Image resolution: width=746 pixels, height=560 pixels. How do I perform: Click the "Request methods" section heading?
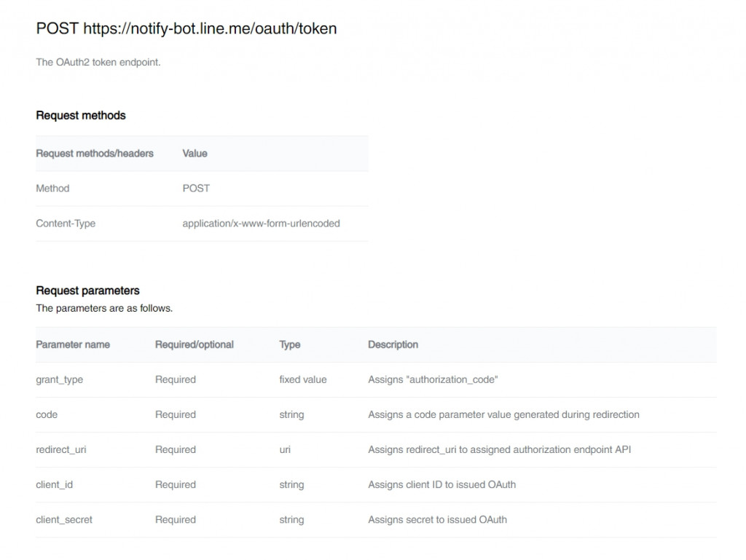[81, 116]
